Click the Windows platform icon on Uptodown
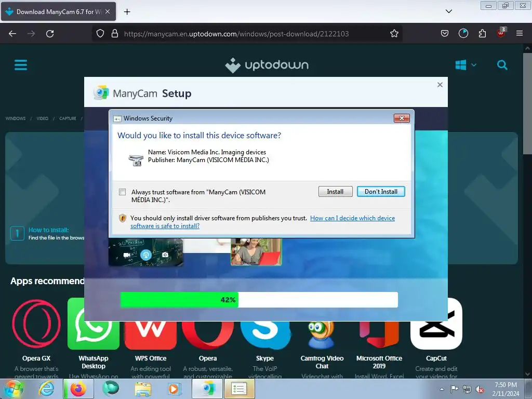The image size is (532, 399). (x=460, y=65)
